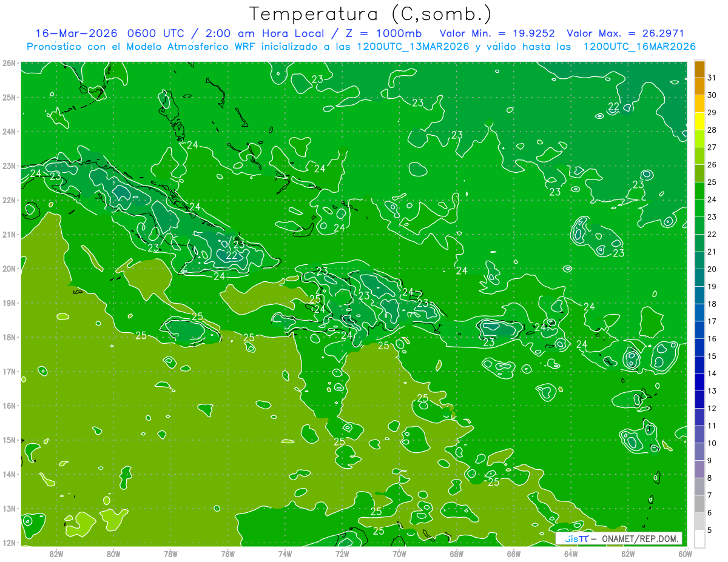This screenshot has height=562, width=728.
Task: Click the 17N latitude axis label
Action: [8, 371]
